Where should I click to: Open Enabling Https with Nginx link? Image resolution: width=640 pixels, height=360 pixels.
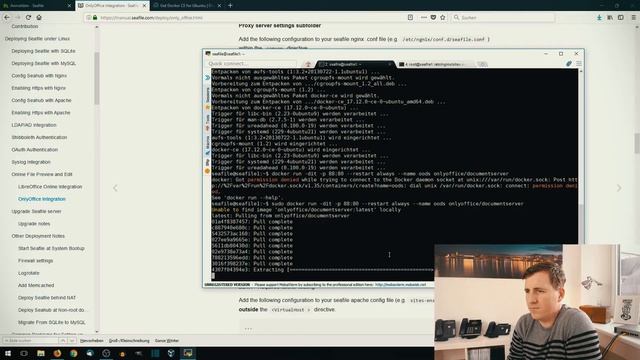point(39,88)
